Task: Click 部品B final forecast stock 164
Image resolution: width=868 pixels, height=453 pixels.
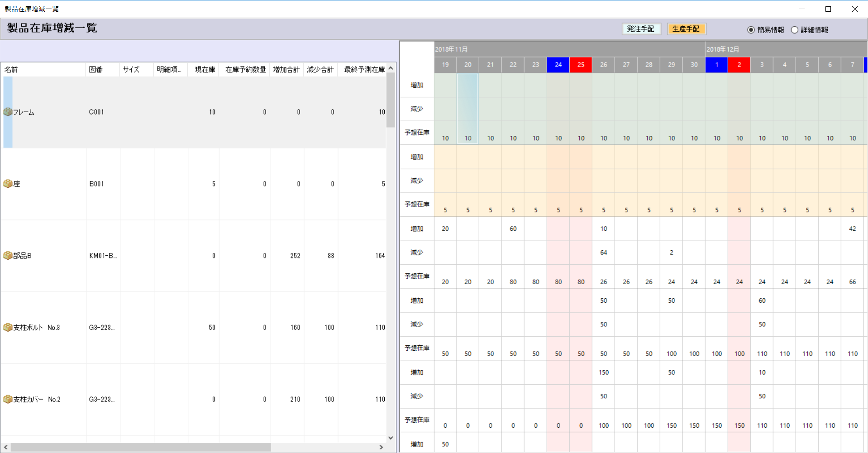Action: [380, 256]
